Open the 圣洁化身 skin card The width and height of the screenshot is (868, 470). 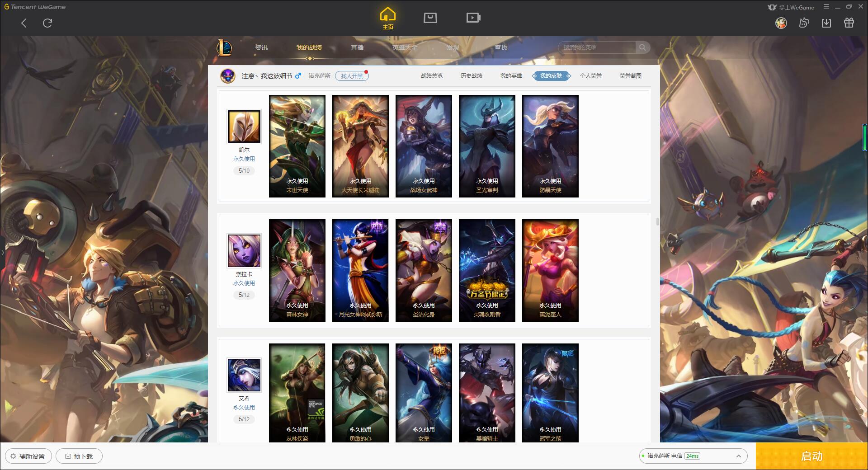coord(424,270)
